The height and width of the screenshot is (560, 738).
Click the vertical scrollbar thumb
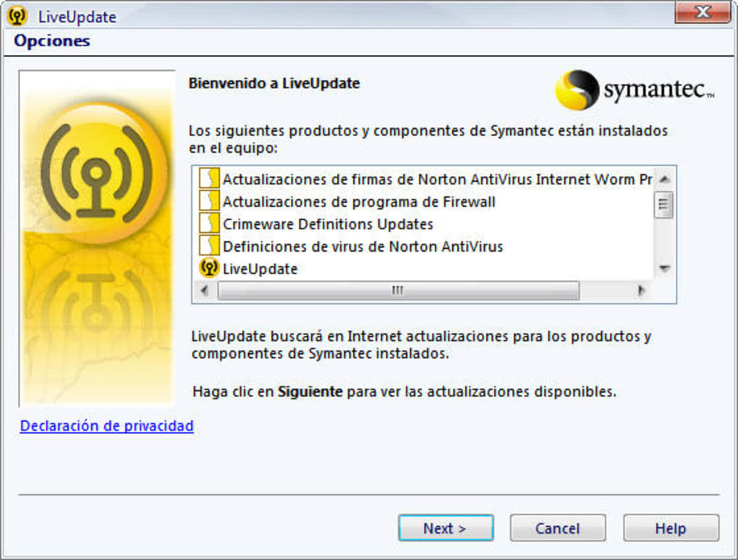pyautogui.click(x=663, y=204)
